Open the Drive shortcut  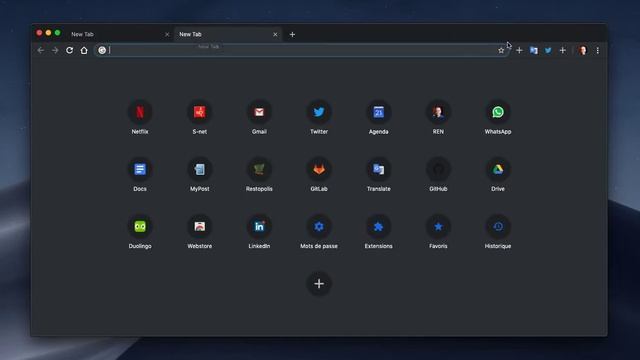(498, 174)
